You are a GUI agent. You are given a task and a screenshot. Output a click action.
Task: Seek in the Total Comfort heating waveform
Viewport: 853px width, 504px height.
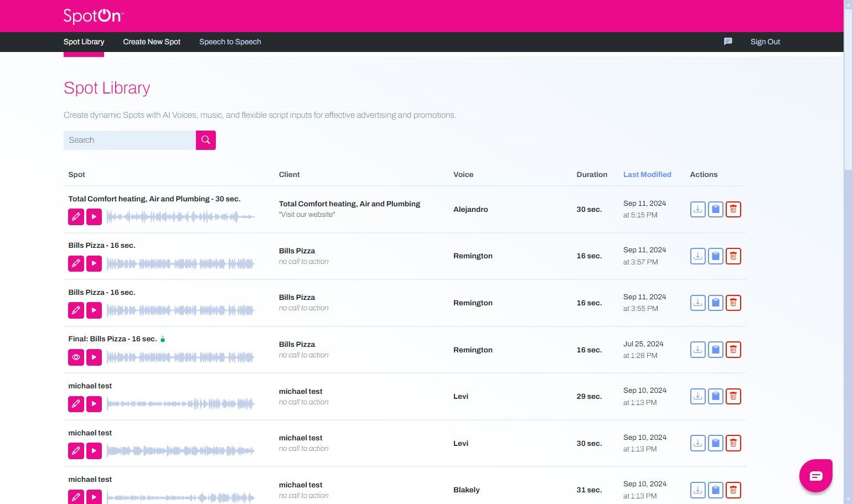(180, 217)
